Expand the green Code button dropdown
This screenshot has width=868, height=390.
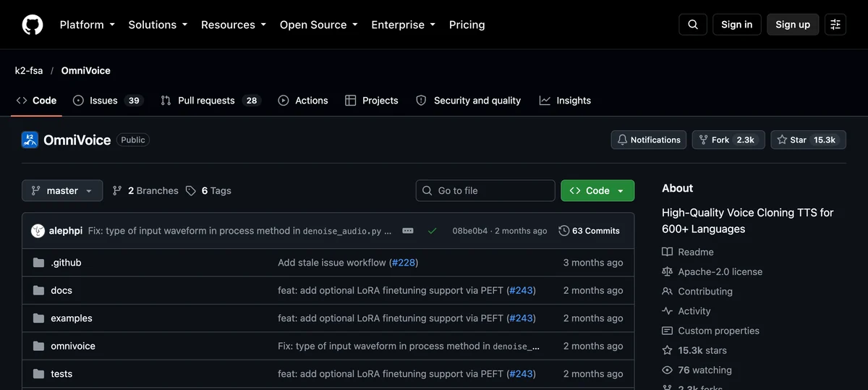tap(597, 191)
